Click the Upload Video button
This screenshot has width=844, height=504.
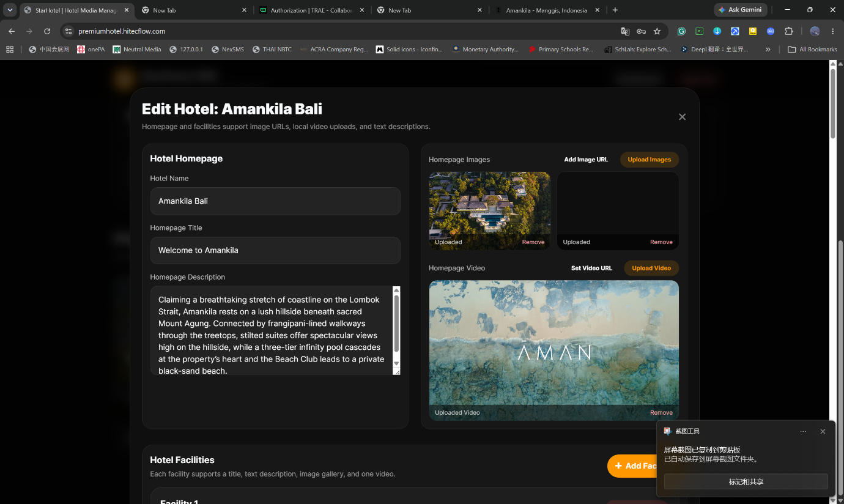651,268
